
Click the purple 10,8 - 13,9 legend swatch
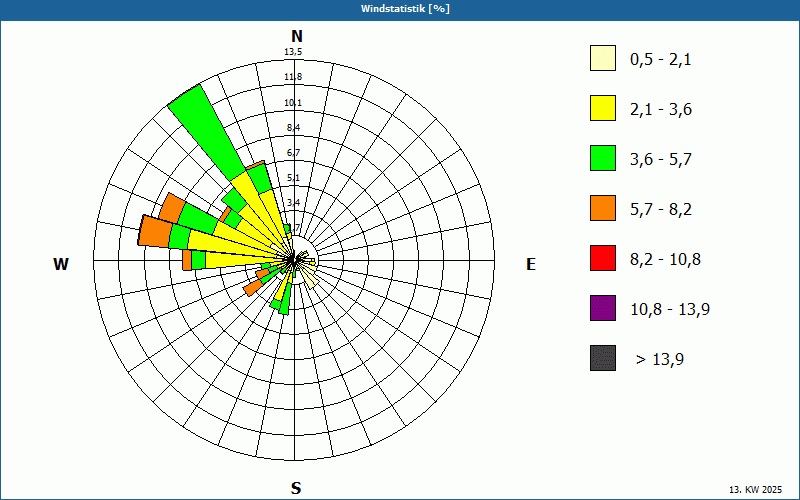tap(603, 308)
